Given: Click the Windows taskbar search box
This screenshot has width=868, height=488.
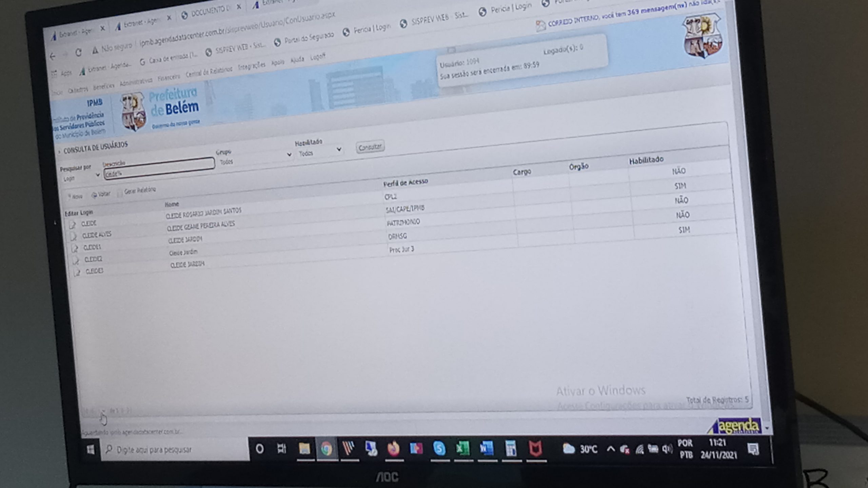Looking at the screenshot, I should point(175,450).
